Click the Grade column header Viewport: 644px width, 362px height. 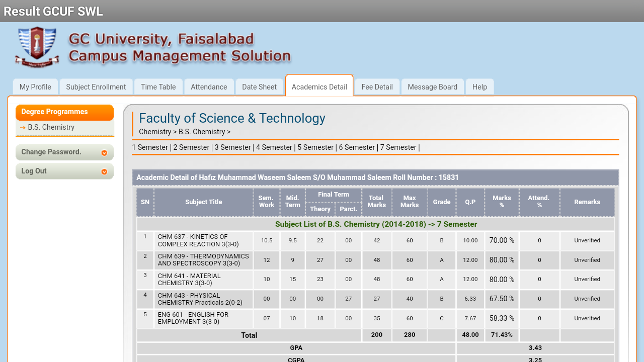point(442,202)
